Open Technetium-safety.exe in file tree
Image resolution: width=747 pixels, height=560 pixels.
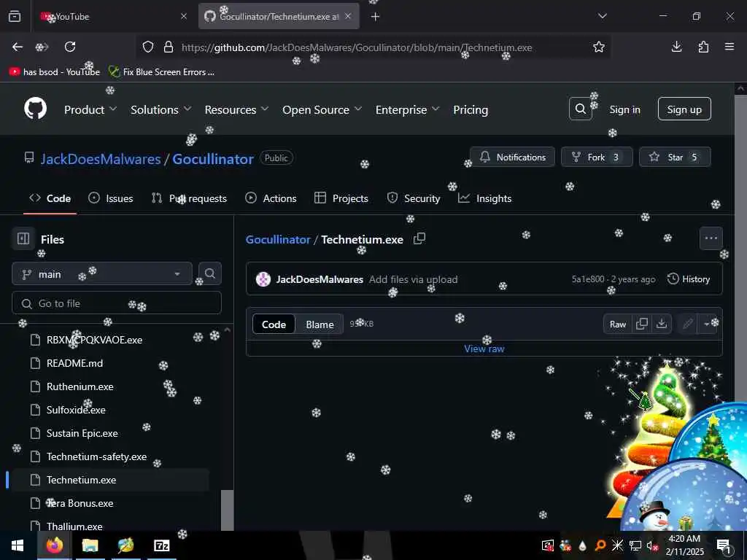point(96,456)
